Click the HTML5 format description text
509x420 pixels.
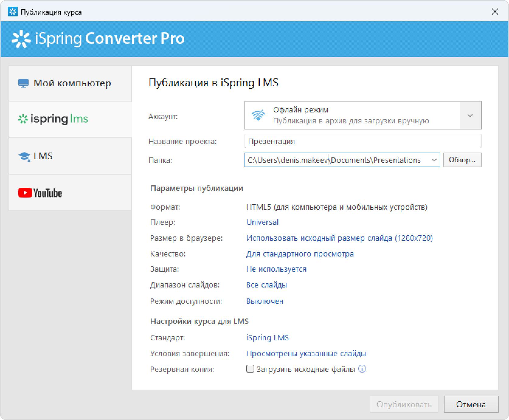coord(337,207)
